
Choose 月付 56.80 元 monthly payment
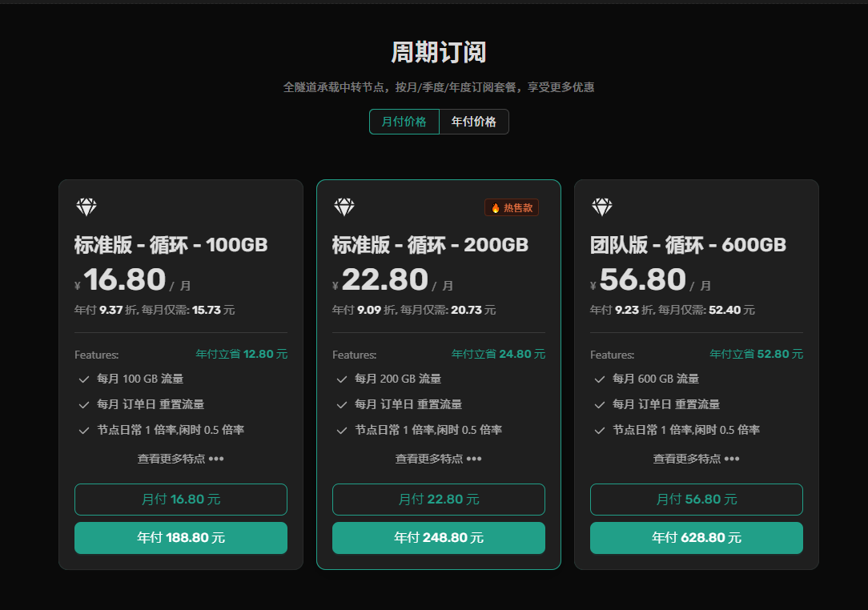click(697, 500)
